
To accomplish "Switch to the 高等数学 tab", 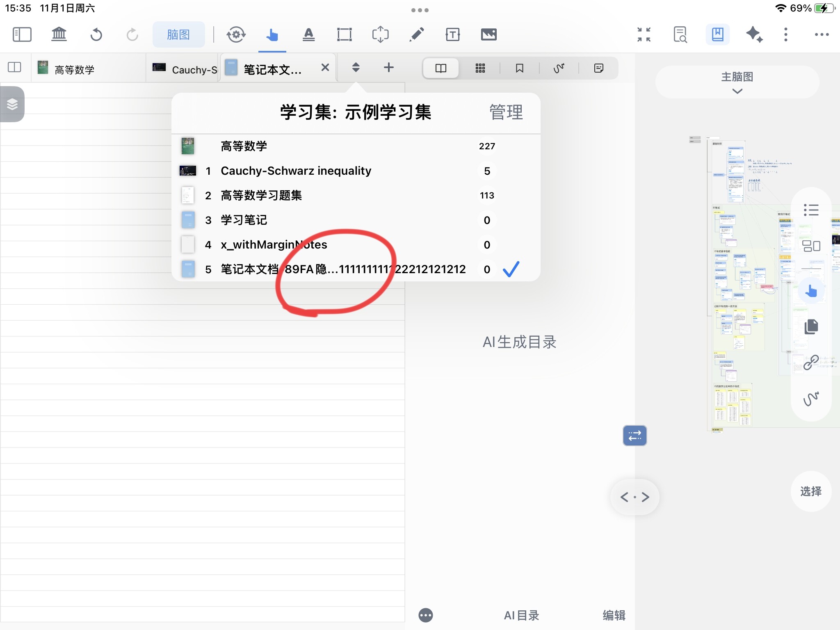I will point(75,70).
